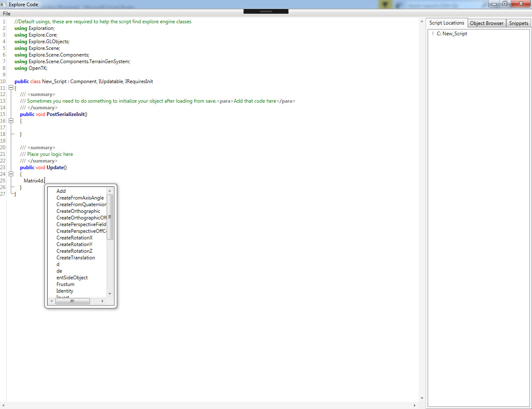
Task: Choose 'Identity' in the completion popup
Action: [65, 291]
